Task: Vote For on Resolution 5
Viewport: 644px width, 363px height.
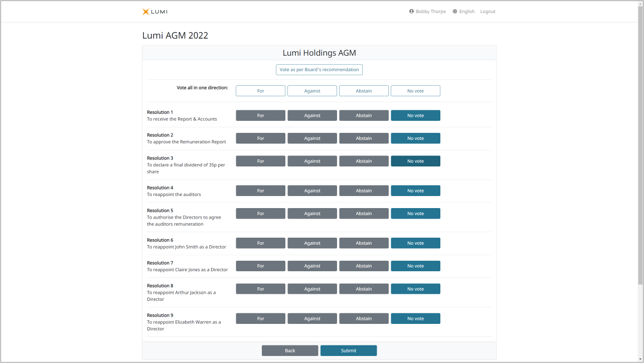Action: pyautogui.click(x=260, y=214)
